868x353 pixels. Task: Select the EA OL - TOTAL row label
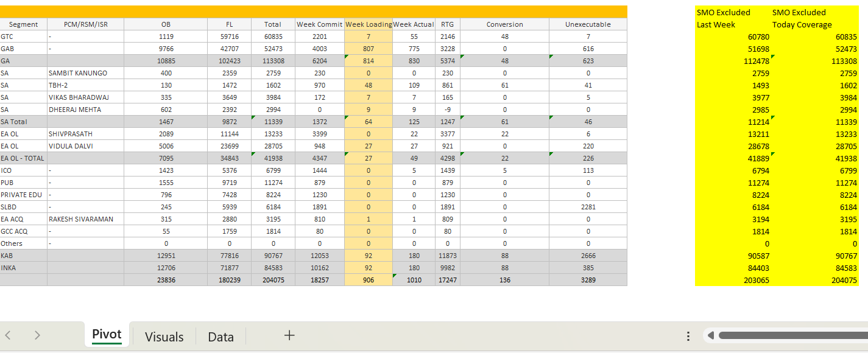21,158
